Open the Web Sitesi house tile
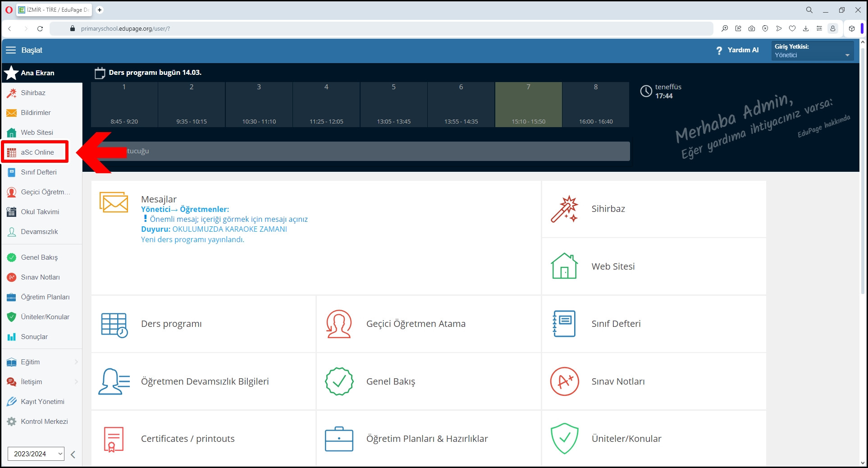Screen dimensions: 868x468 (x=654, y=266)
